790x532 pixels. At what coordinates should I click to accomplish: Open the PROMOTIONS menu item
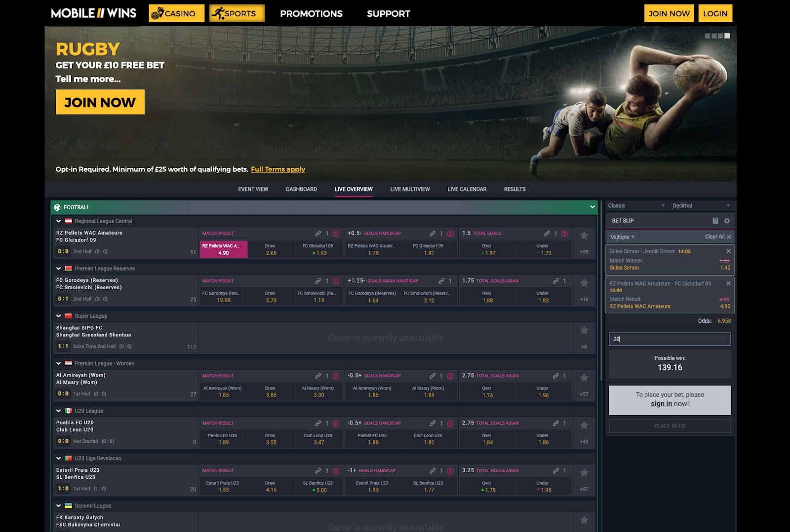point(311,13)
